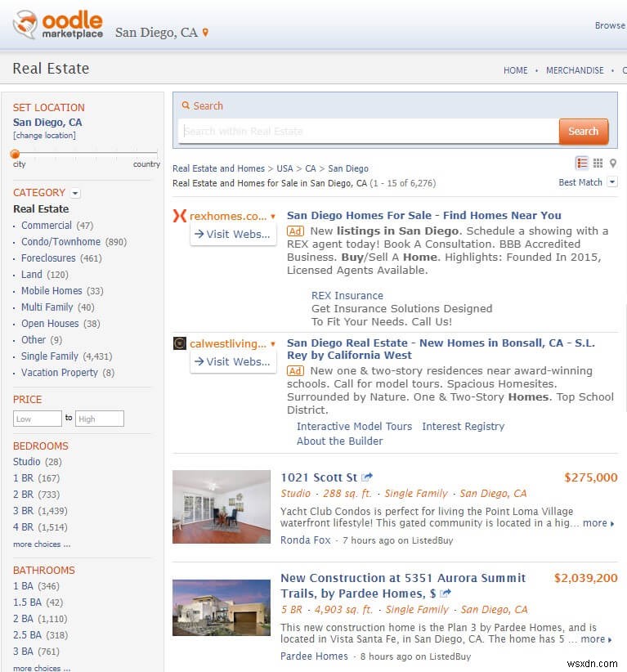
Task: Filter by Vacation Property category
Action: point(60,373)
